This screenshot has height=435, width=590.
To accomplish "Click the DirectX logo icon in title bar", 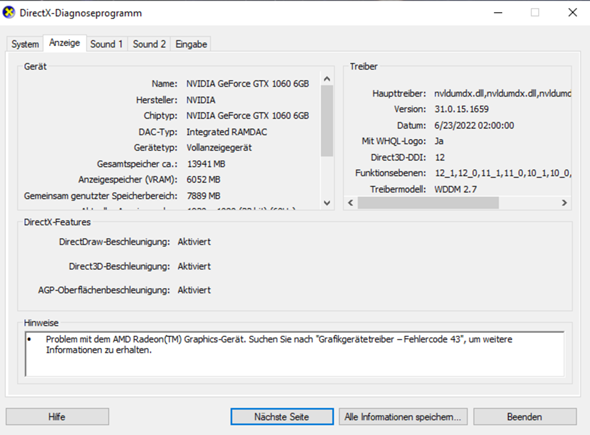I will (9, 12).
